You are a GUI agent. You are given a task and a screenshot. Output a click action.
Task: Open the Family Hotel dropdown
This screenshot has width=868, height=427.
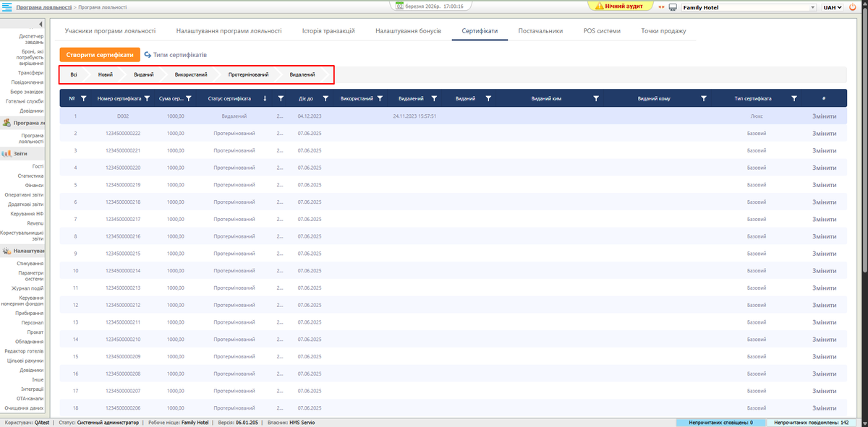748,7
